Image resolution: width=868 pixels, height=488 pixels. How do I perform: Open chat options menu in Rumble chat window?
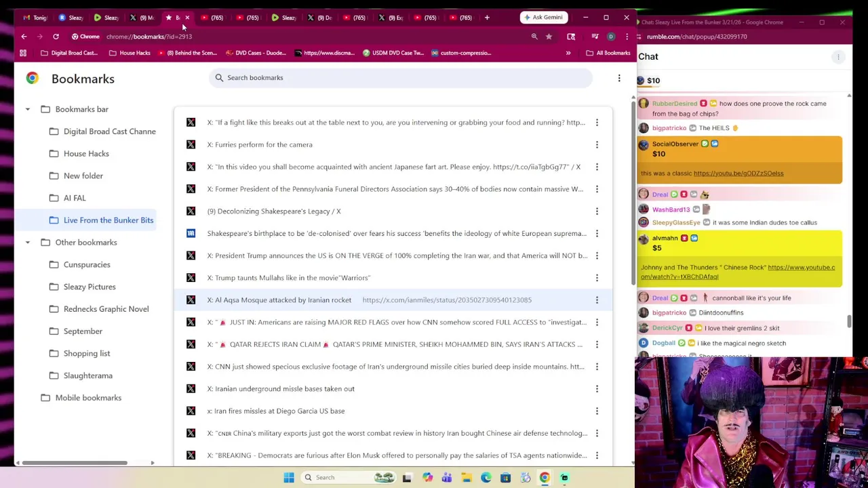838,57
